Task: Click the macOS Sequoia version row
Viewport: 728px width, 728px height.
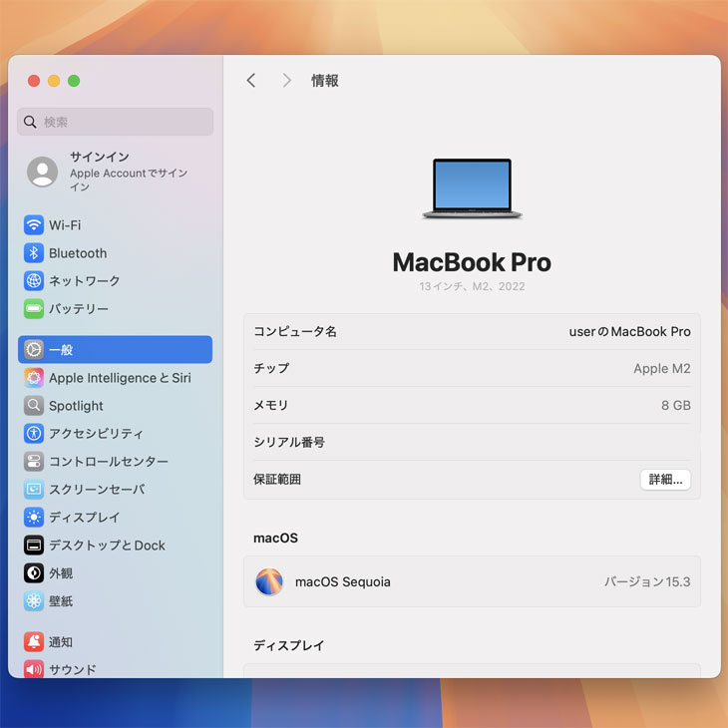Action: click(472, 581)
